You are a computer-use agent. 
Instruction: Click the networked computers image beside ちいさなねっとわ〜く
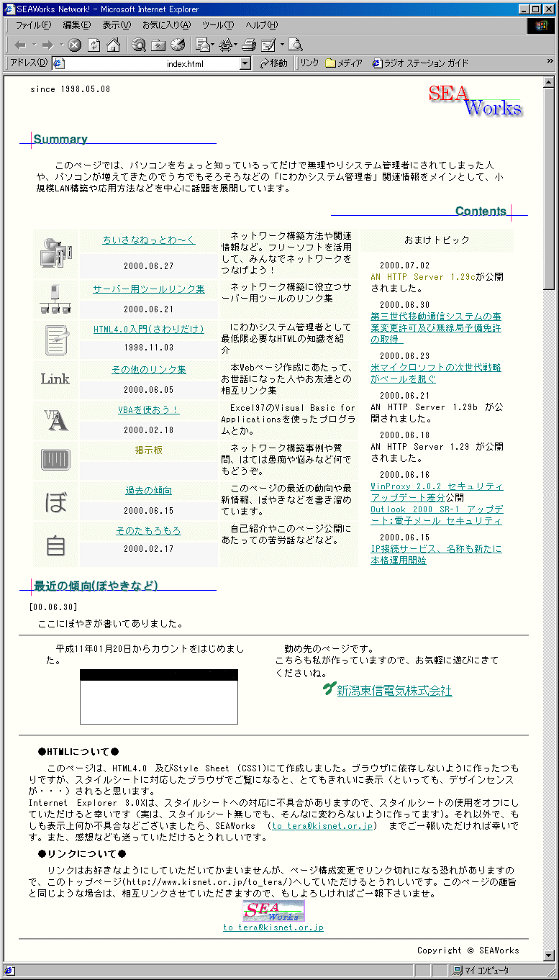(x=56, y=254)
